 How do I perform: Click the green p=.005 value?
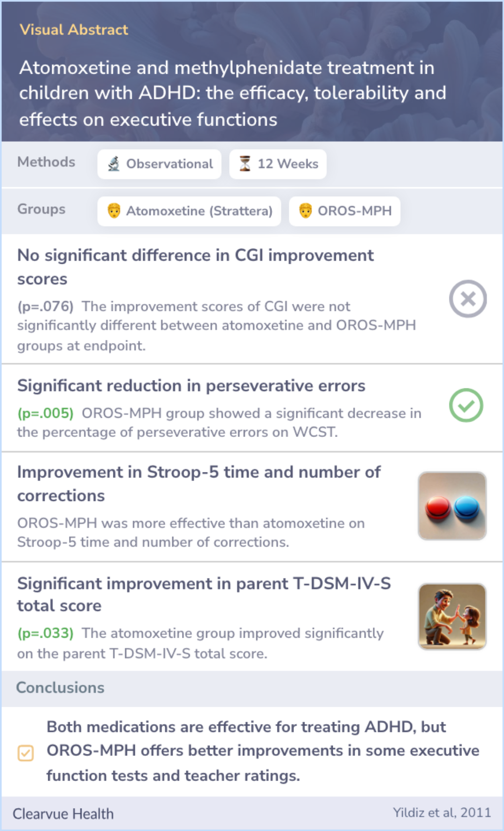pyautogui.click(x=46, y=413)
